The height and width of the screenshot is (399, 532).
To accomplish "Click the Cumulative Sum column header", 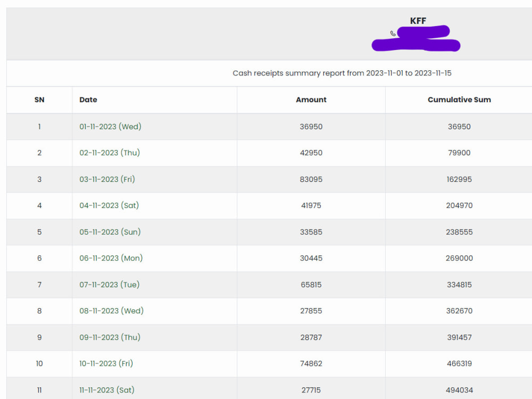I will coord(460,100).
